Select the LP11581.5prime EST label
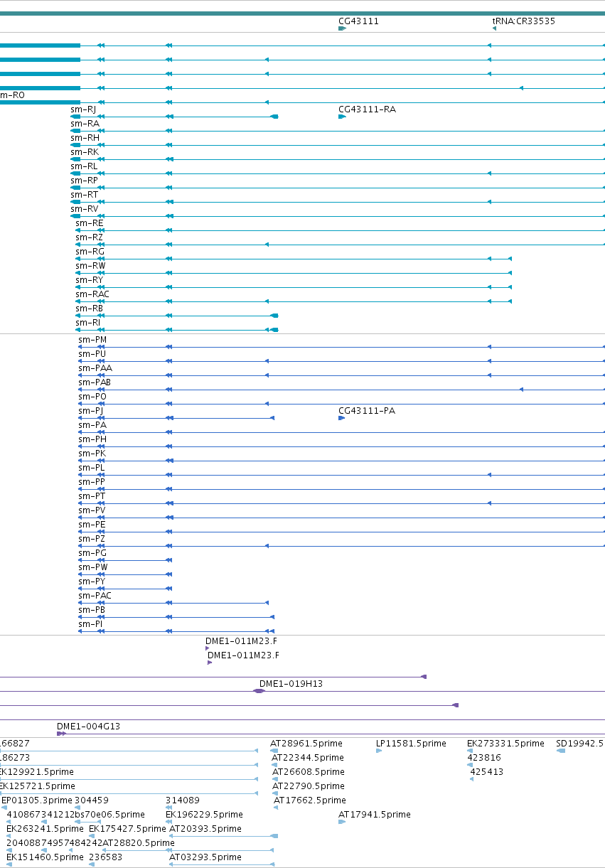 coord(411,744)
